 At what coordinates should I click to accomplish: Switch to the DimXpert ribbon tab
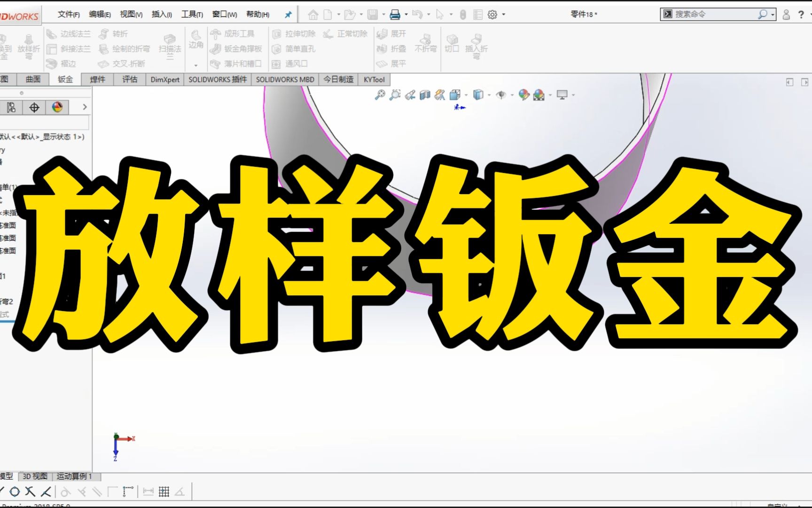pyautogui.click(x=165, y=79)
